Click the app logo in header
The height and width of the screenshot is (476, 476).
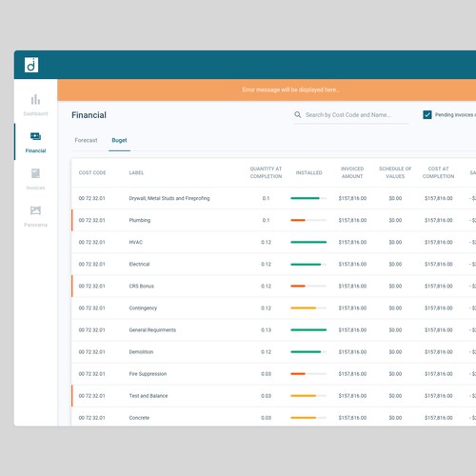tap(31, 65)
